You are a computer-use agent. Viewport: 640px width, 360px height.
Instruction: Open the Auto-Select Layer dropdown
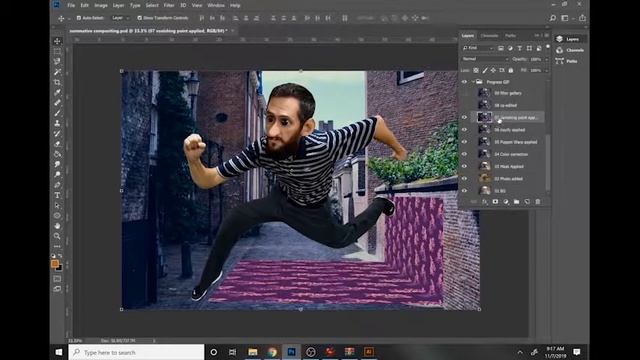[121, 18]
